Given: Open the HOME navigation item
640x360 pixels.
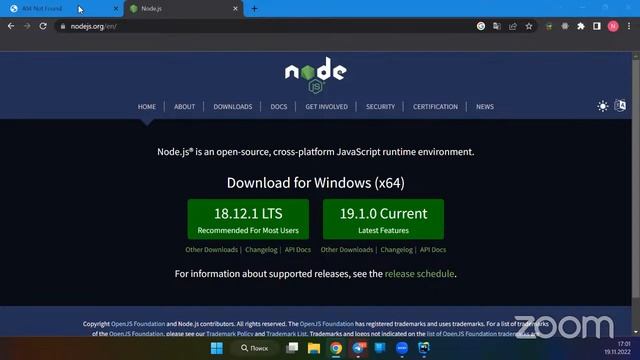Looking at the screenshot, I should (147, 107).
